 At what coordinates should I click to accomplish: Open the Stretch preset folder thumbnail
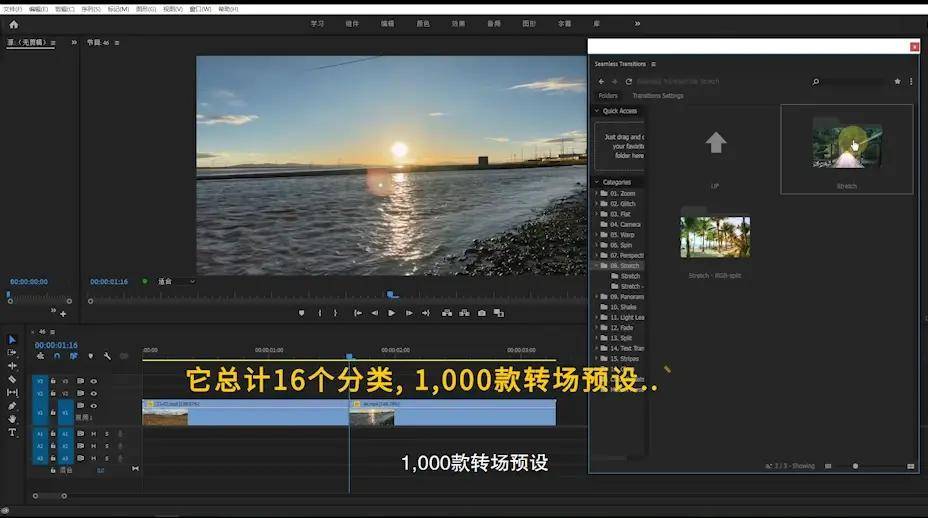click(847, 146)
